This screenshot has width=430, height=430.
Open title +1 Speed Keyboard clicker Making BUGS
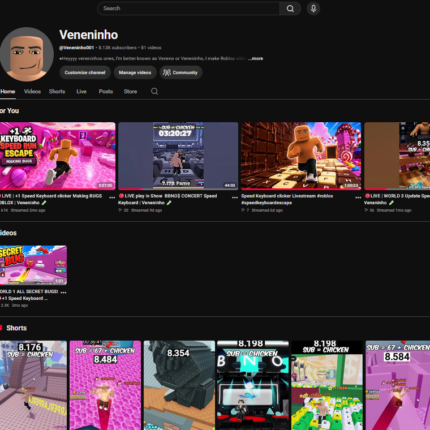52,199
